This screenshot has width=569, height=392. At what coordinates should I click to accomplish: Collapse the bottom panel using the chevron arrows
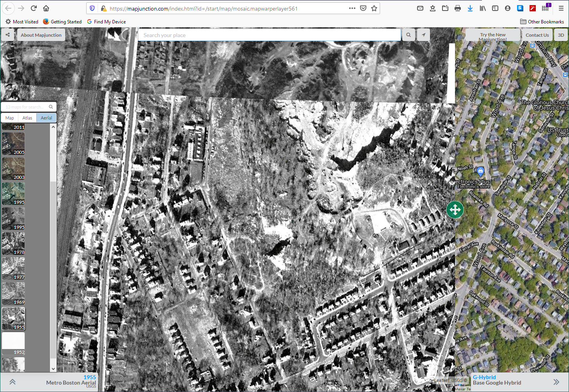click(x=12, y=382)
